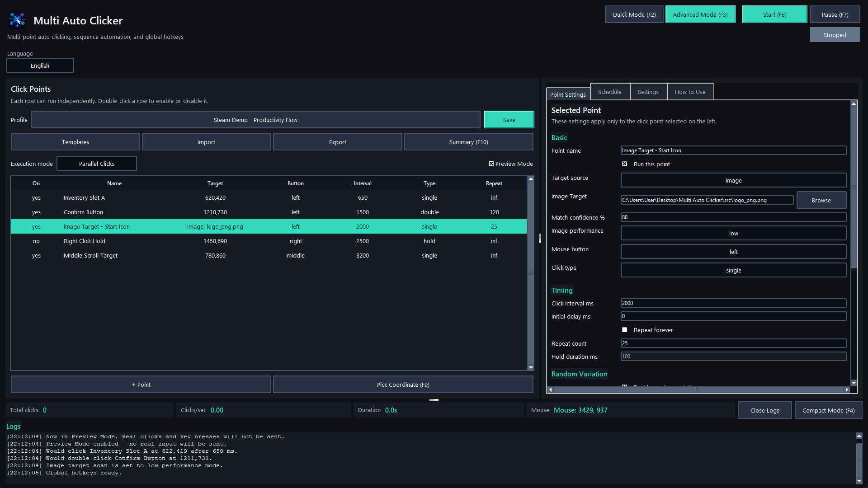Click the Import button

(206, 142)
